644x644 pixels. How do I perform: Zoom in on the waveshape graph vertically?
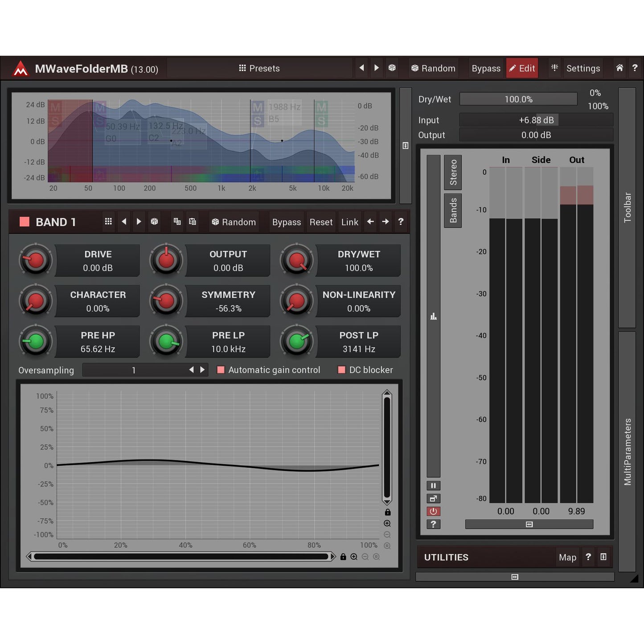point(387,524)
